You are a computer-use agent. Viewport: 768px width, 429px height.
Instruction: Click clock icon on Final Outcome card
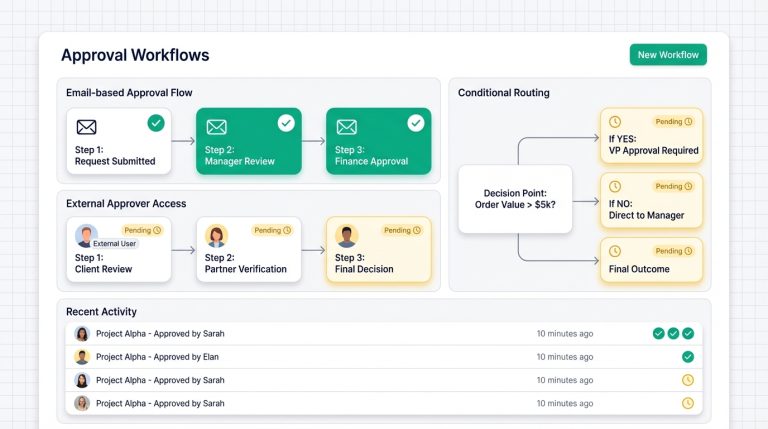point(615,251)
